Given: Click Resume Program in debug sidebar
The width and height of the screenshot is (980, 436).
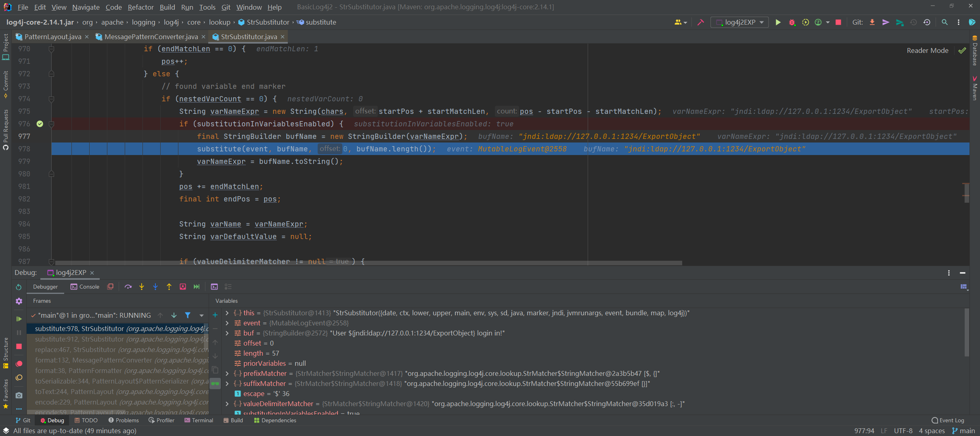Looking at the screenshot, I should [19, 319].
